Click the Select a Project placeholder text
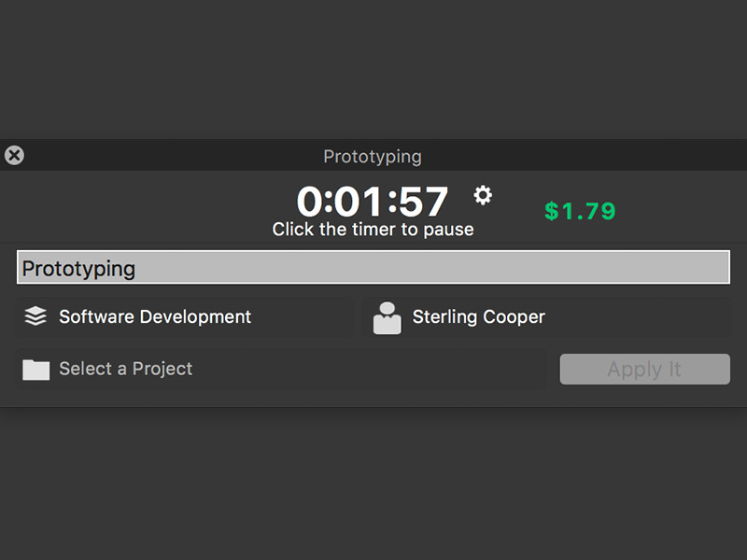The width and height of the screenshot is (747, 560). point(126,369)
